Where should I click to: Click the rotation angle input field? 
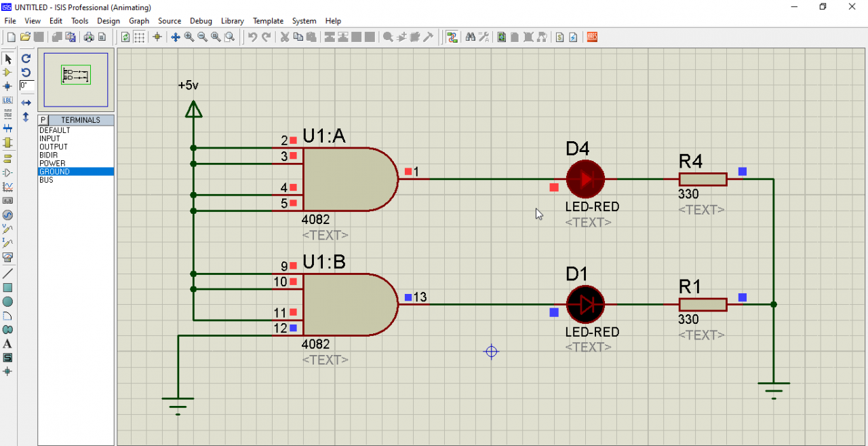pos(26,86)
